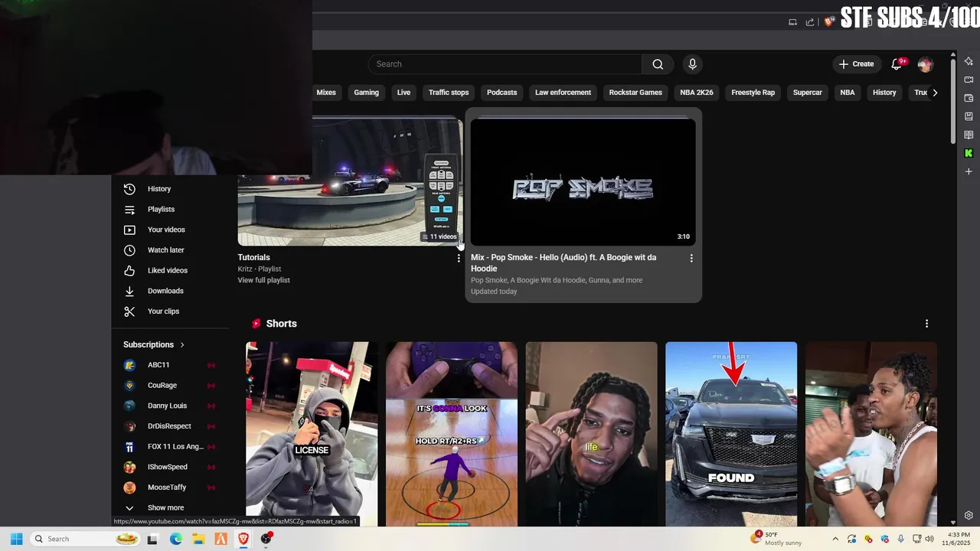Select the Supercar chip

pos(807,93)
